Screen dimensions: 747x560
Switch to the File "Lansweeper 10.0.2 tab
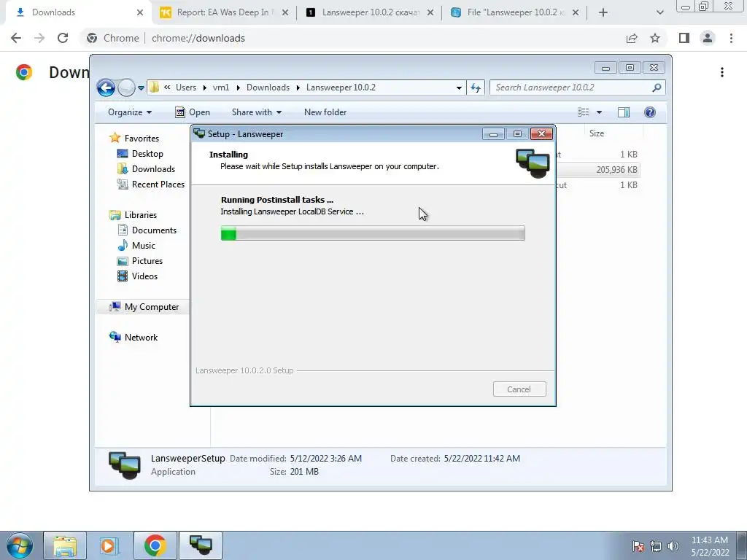coord(516,12)
